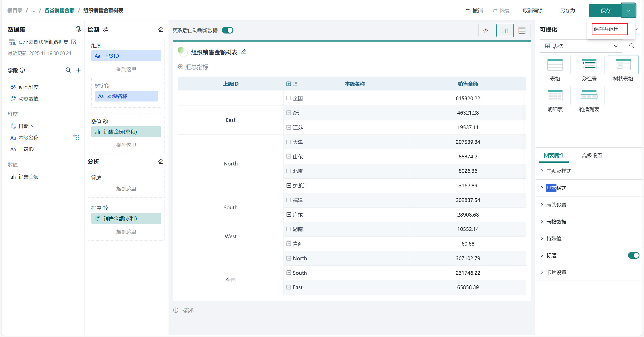This screenshot has width=644, height=337.
Task: Switch to the table view icon
Action: click(x=522, y=30)
